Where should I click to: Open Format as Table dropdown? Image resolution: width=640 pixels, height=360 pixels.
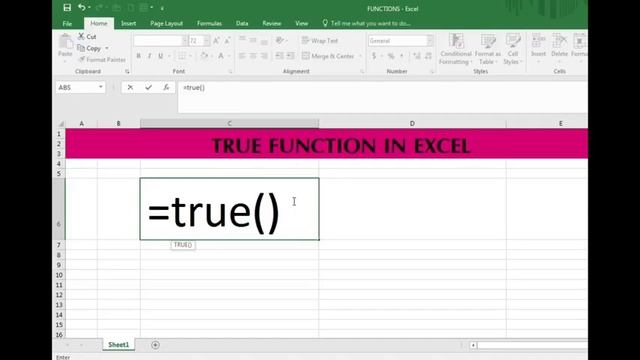[x=487, y=49]
